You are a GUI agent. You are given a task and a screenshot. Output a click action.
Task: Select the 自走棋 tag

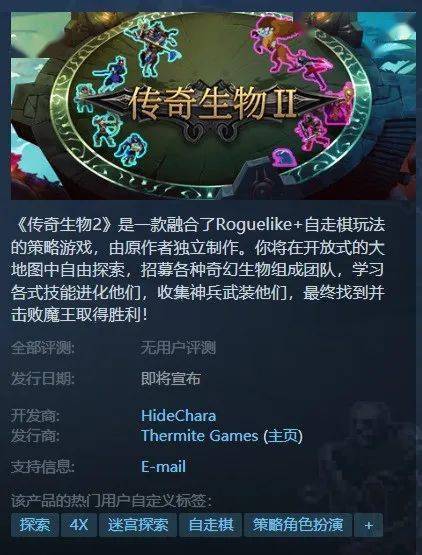[x=211, y=525]
